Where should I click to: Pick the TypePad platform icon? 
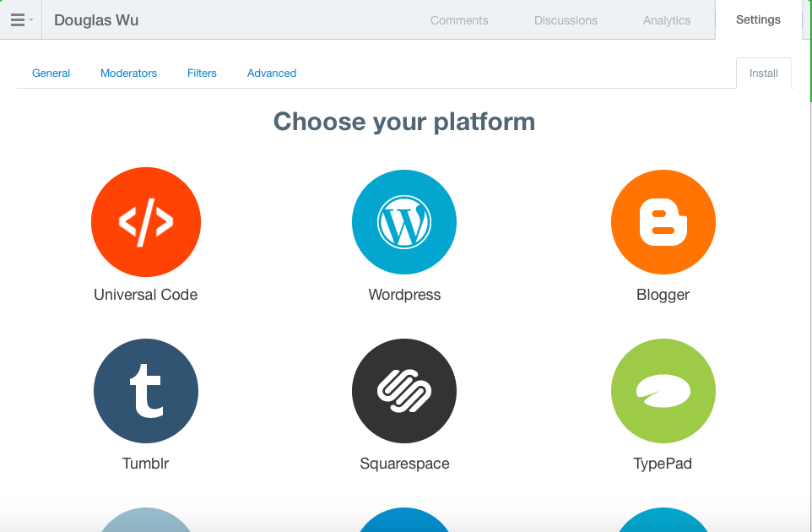coord(663,391)
